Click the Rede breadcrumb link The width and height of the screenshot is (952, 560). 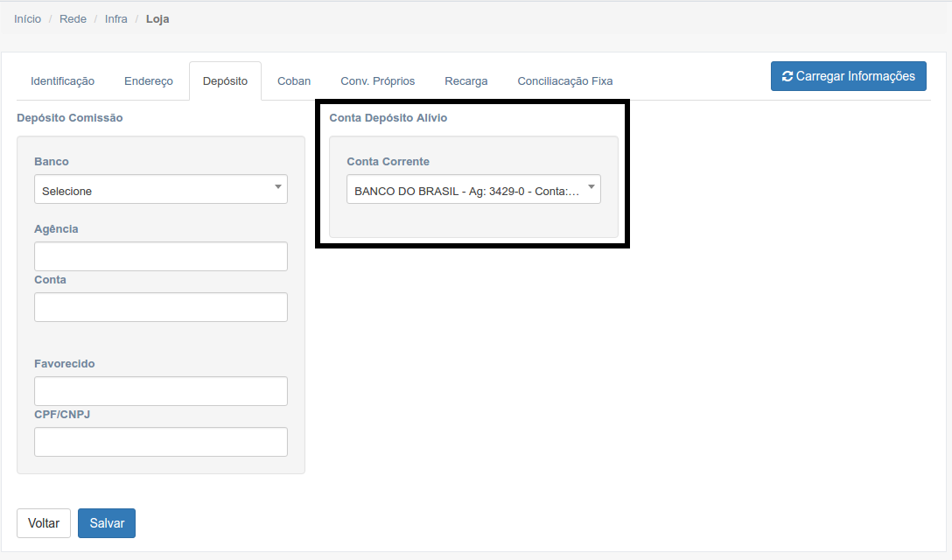click(x=73, y=18)
